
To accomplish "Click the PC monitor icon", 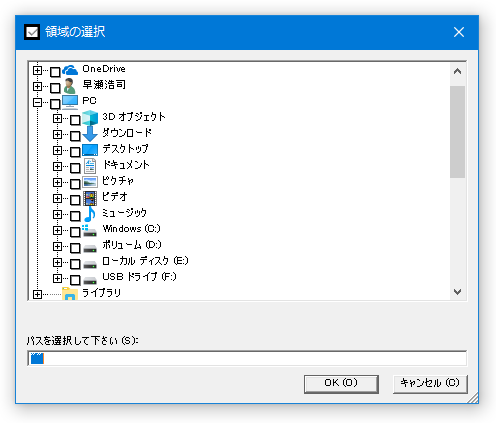I will tap(70, 102).
